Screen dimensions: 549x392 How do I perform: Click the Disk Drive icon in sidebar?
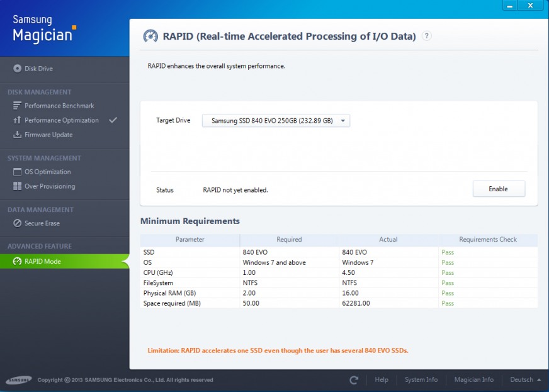click(x=18, y=69)
